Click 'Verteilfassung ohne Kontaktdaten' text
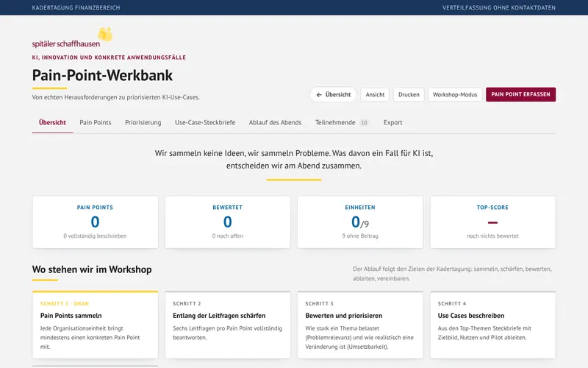Screen dimensions: 588x368 click(499, 7)
